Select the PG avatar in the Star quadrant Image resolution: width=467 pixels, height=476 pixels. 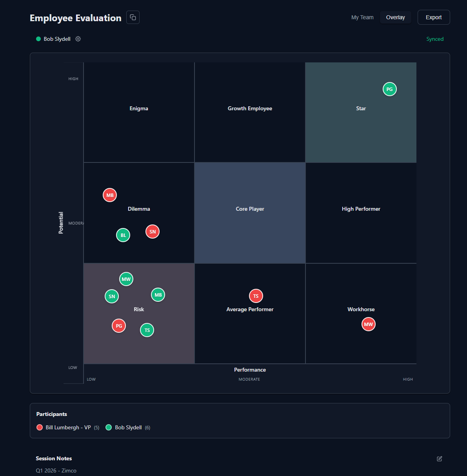389,89
